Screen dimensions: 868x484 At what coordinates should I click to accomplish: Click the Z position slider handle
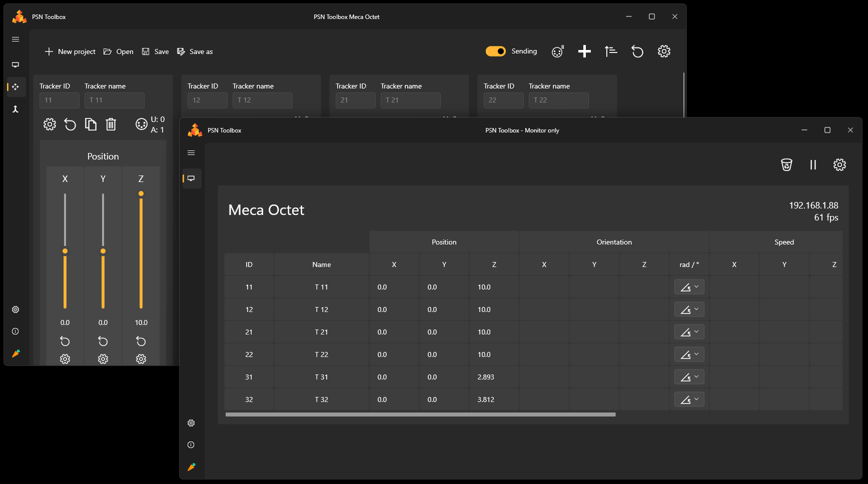(141, 193)
